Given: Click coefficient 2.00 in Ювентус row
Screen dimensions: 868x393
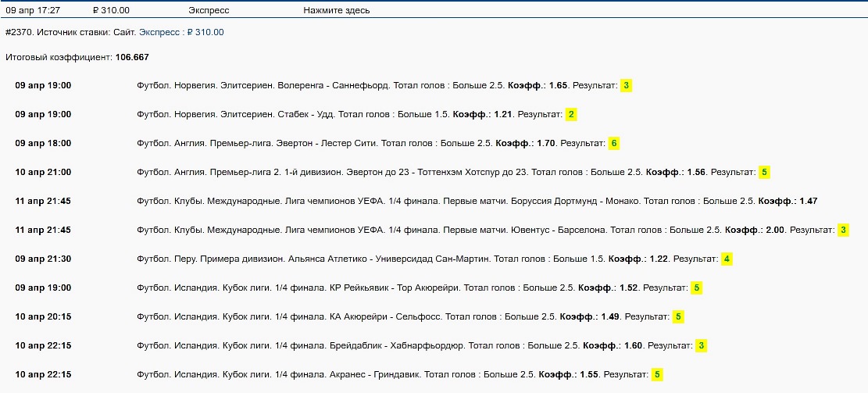Looking at the screenshot, I should (x=775, y=230).
